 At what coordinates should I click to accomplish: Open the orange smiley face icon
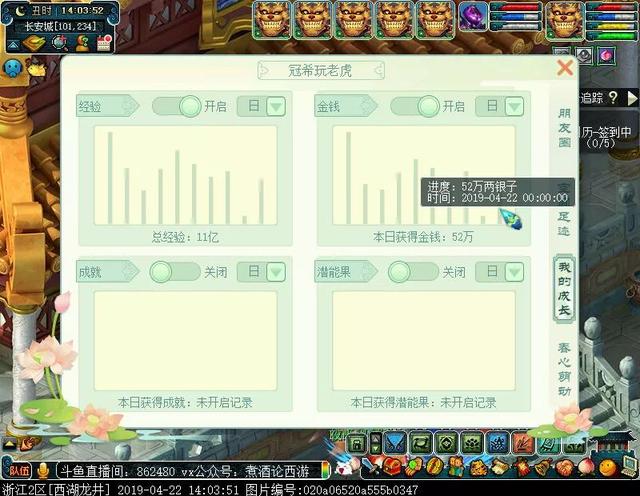coord(608,466)
